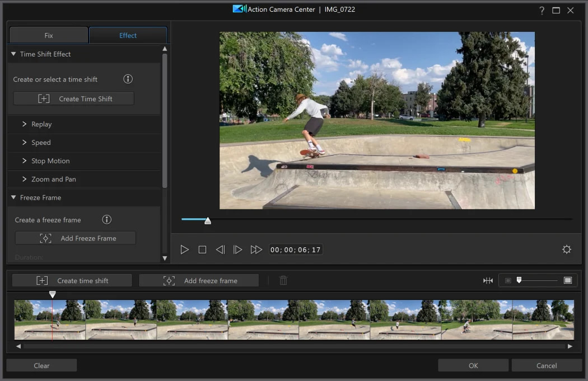Click the fit timeline to window icon
The height and width of the screenshot is (381, 588).
tap(488, 280)
